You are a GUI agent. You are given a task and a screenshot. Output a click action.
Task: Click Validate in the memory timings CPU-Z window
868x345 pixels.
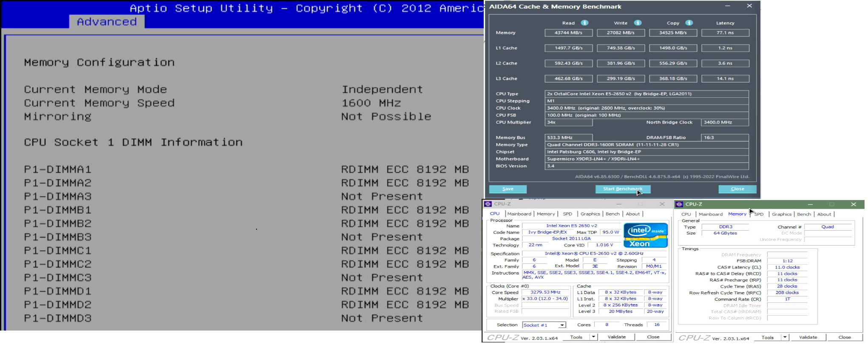808,337
